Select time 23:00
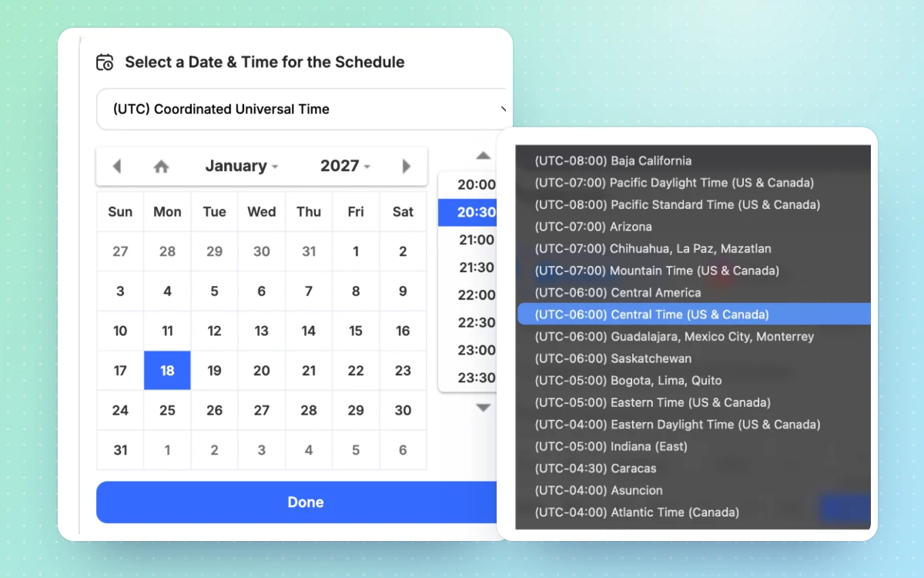The width and height of the screenshot is (924, 578). tap(468, 351)
